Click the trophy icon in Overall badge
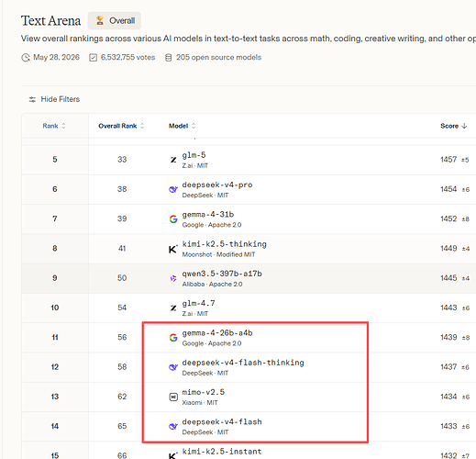476x459 pixels. click(100, 21)
